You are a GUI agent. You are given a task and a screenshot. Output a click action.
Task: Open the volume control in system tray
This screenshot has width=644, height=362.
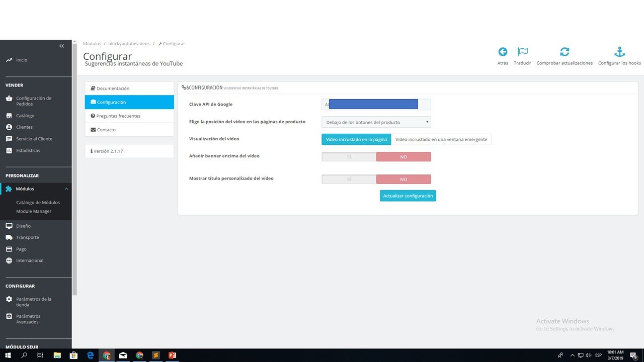click(588, 355)
